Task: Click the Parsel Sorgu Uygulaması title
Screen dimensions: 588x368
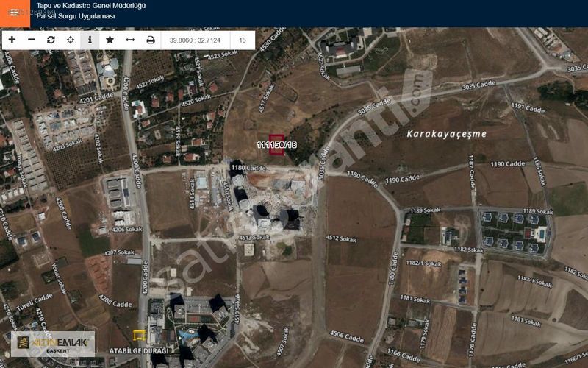Action: (76, 16)
